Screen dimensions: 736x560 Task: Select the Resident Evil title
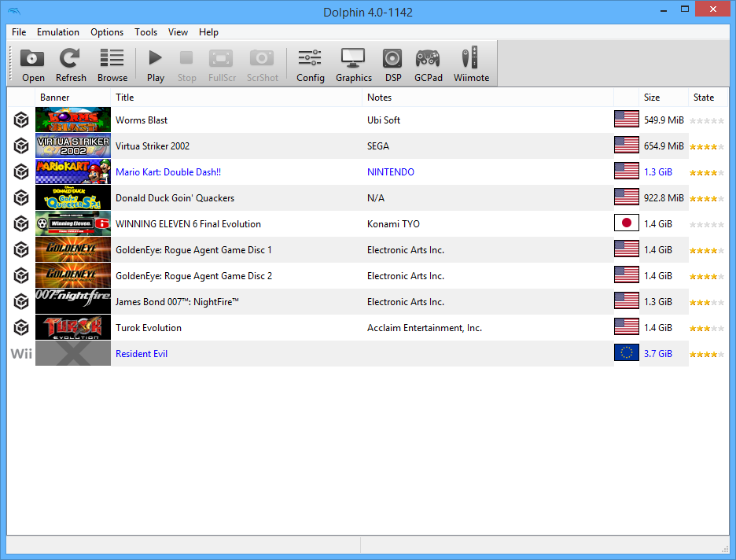(142, 353)
